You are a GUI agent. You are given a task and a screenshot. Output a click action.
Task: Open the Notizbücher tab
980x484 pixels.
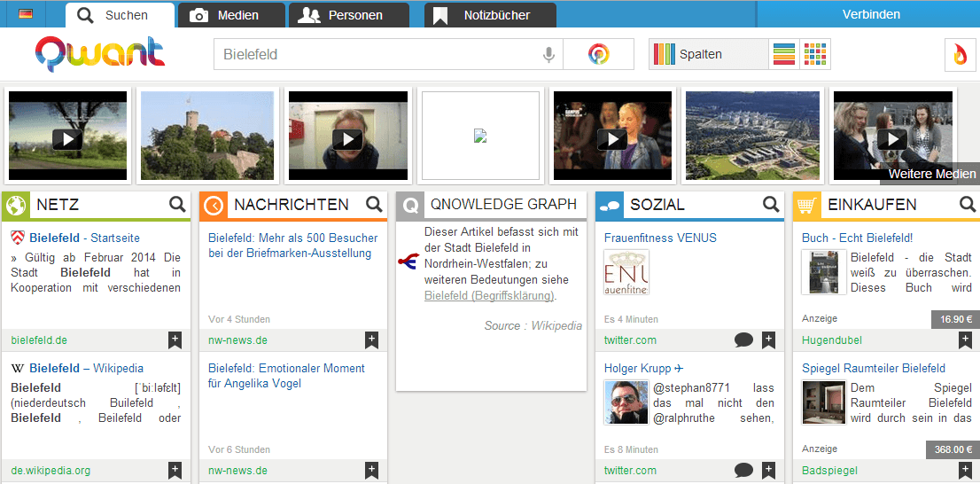490,15
